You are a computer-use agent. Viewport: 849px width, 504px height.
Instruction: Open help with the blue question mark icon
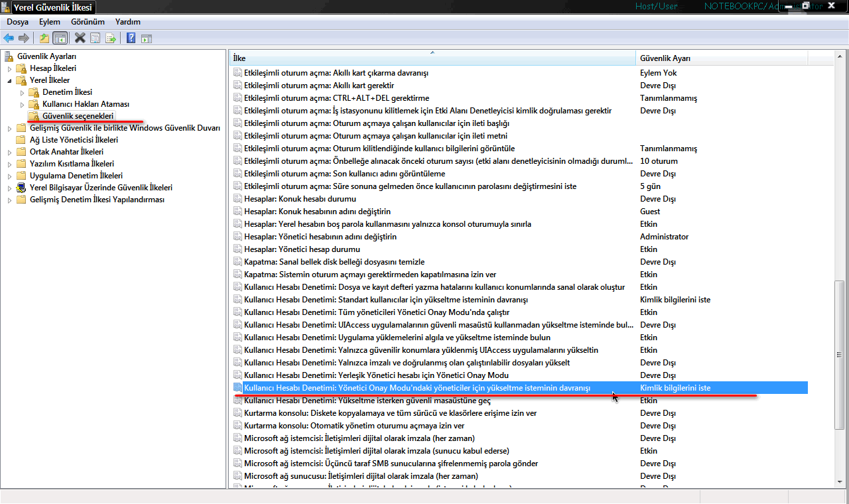pos(131,38)
